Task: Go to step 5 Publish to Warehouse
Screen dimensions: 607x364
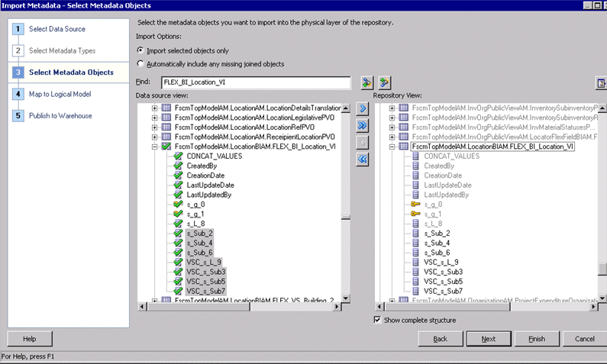Action: (60, 116)
